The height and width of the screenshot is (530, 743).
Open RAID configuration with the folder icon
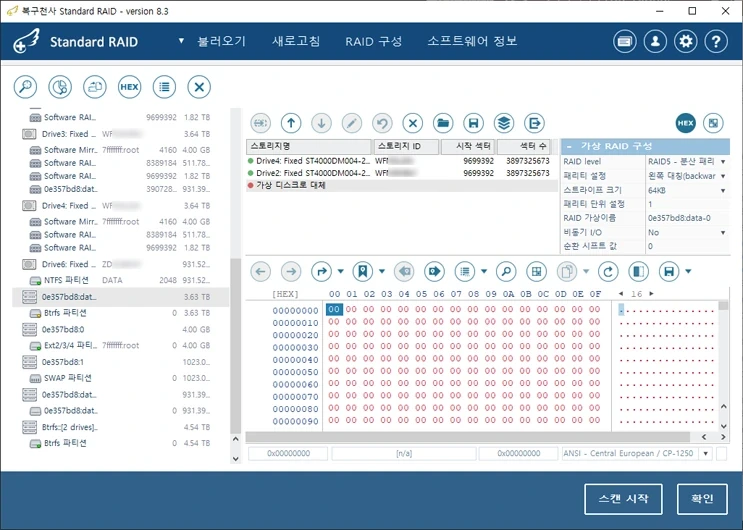click(x=443, y=123)
